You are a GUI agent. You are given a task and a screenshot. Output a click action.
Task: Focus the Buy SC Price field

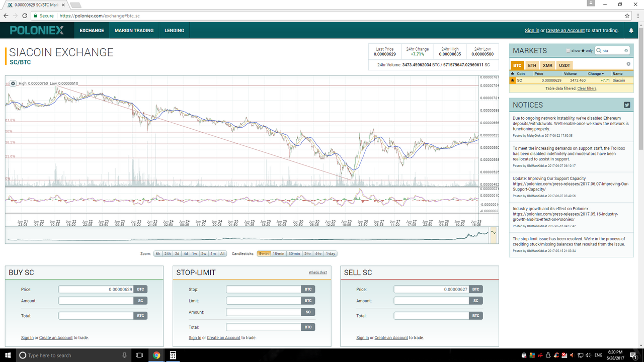[96, 290]
